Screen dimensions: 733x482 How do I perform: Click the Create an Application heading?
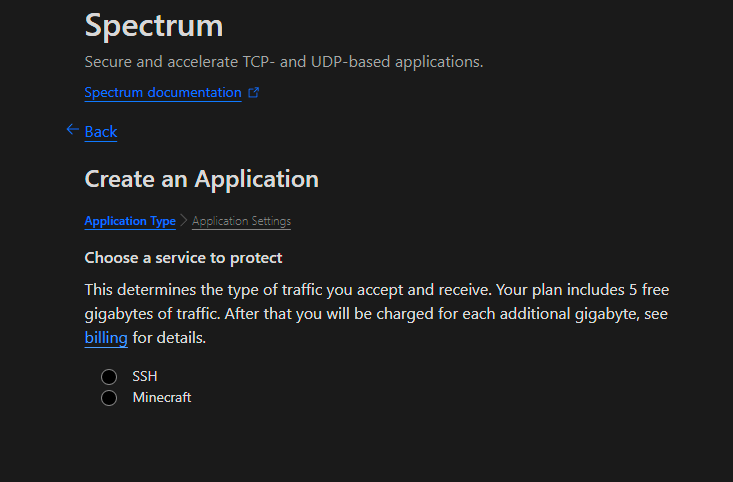pos(201,179)
